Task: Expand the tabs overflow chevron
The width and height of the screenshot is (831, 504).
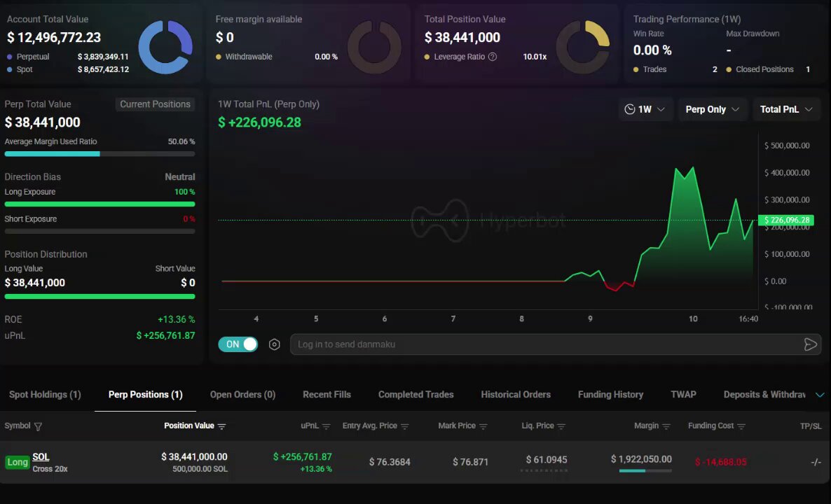Action: 819,395
